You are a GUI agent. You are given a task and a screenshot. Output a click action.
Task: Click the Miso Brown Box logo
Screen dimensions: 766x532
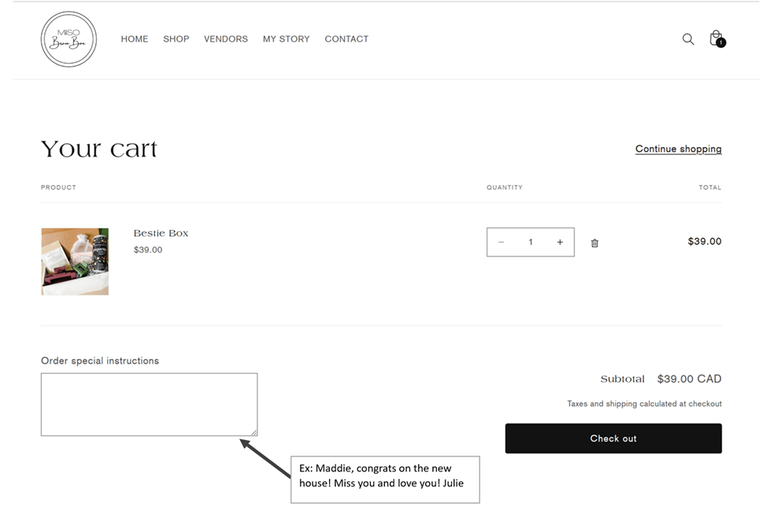click(x=68, y=39)
